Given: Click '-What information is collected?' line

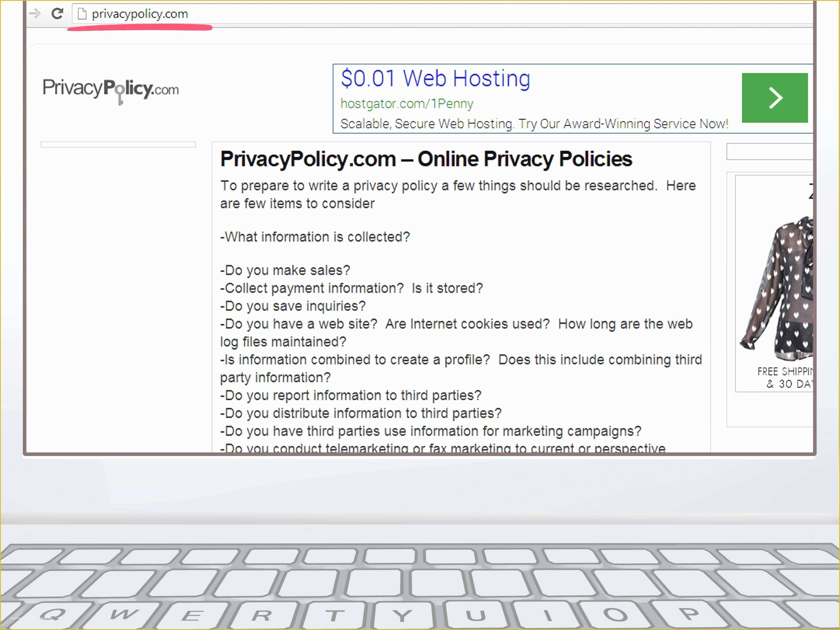Looking at the screenshot, I should tap(315, 237).
